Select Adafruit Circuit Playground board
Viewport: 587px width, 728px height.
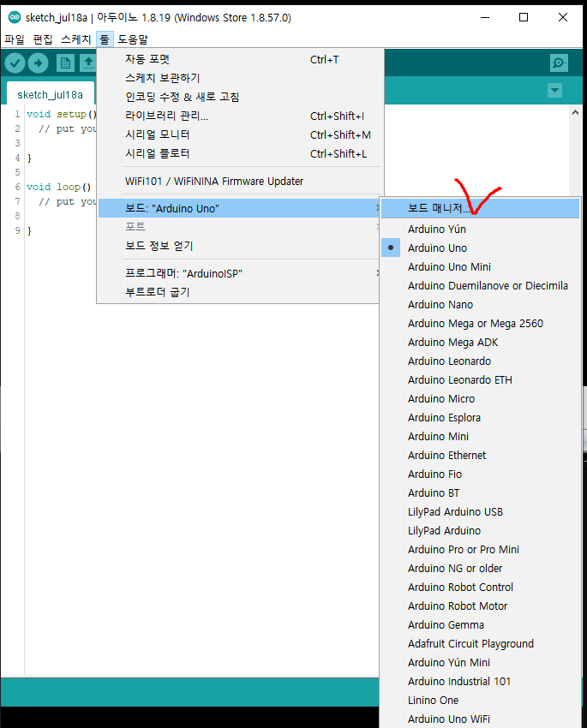click(x=480, y=643)
